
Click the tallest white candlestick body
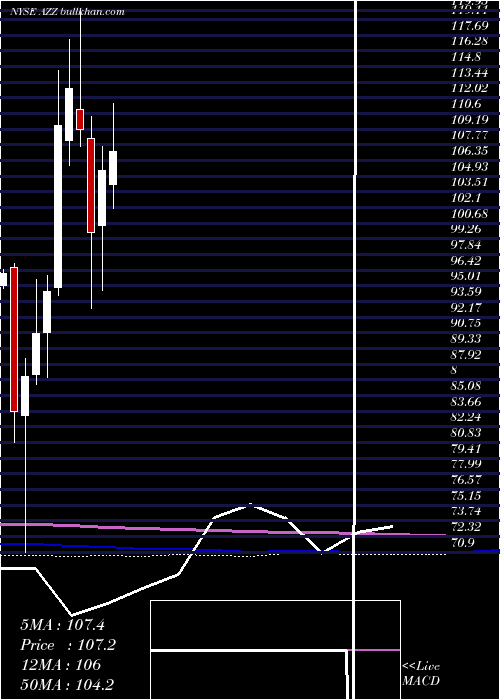pyautogui.click(x=58, y=206)
